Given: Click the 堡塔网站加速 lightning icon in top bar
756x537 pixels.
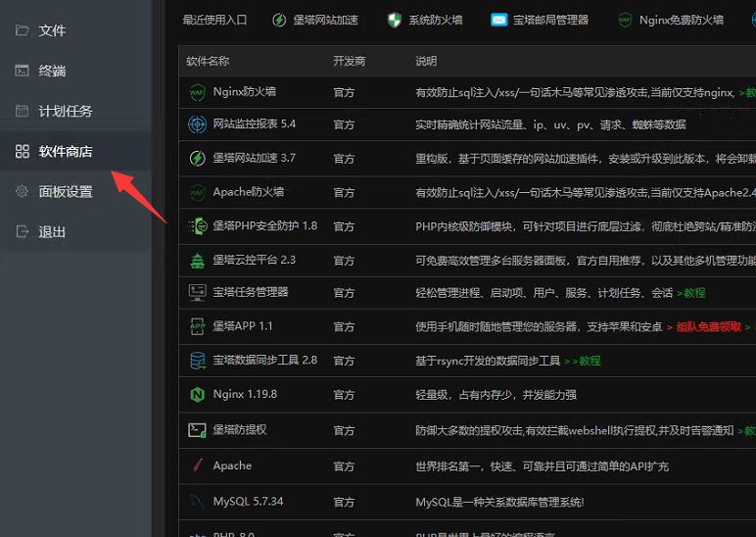Looking at the screenshot, I should pyautogui.click(x=279, y=20).
